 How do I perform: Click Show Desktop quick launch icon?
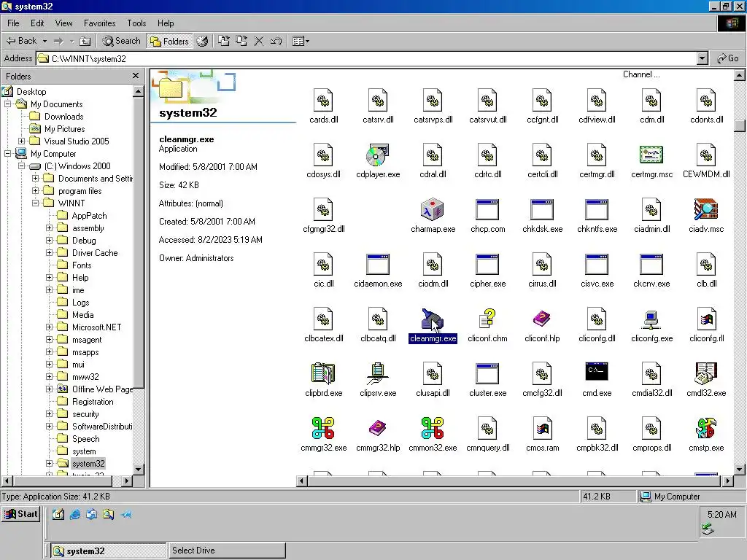[58, 514]
